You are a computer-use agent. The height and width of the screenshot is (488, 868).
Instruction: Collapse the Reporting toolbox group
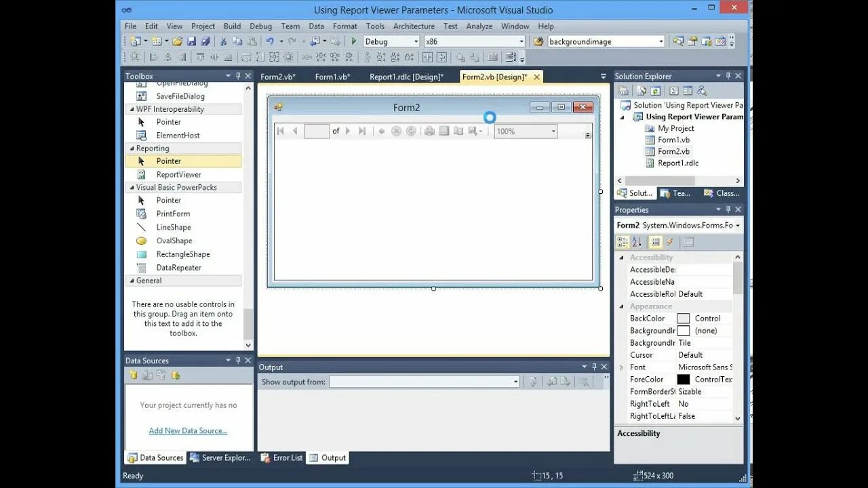(x=131, y=148)
